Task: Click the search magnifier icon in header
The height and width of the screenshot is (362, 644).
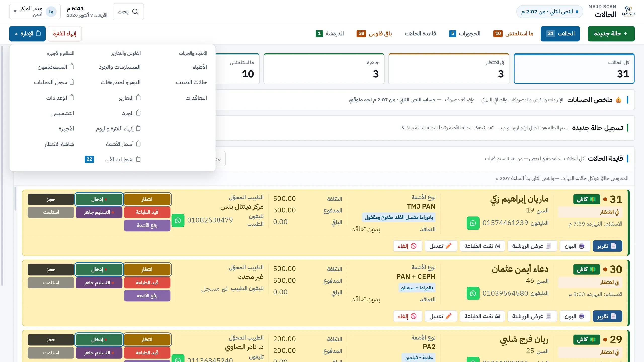Action: point(135,12)
